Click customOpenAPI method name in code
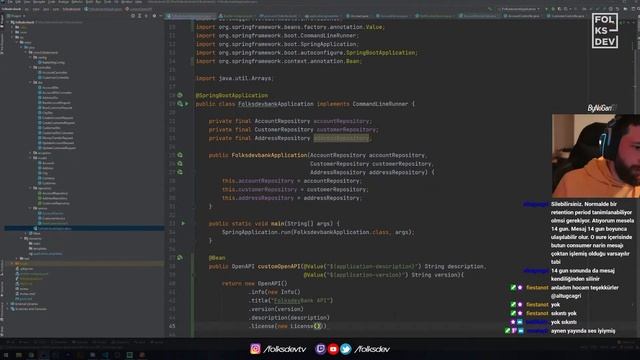This screenshot has width=640, height=360. 279,266
